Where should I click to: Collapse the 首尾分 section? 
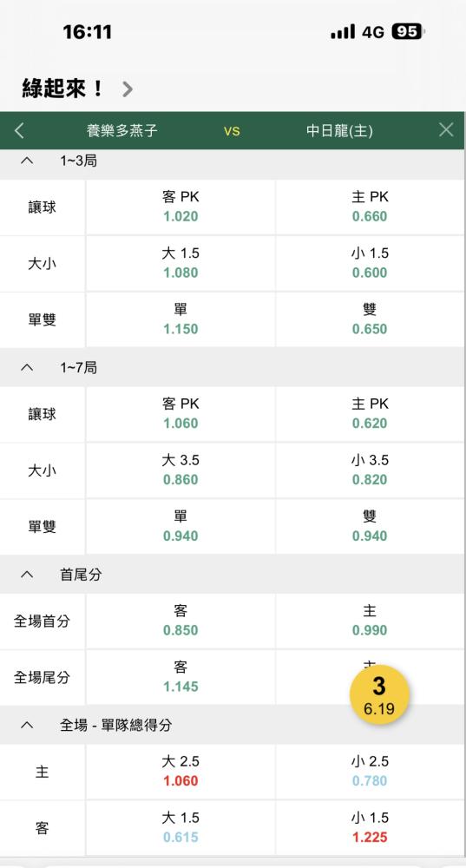click(27, 575)
